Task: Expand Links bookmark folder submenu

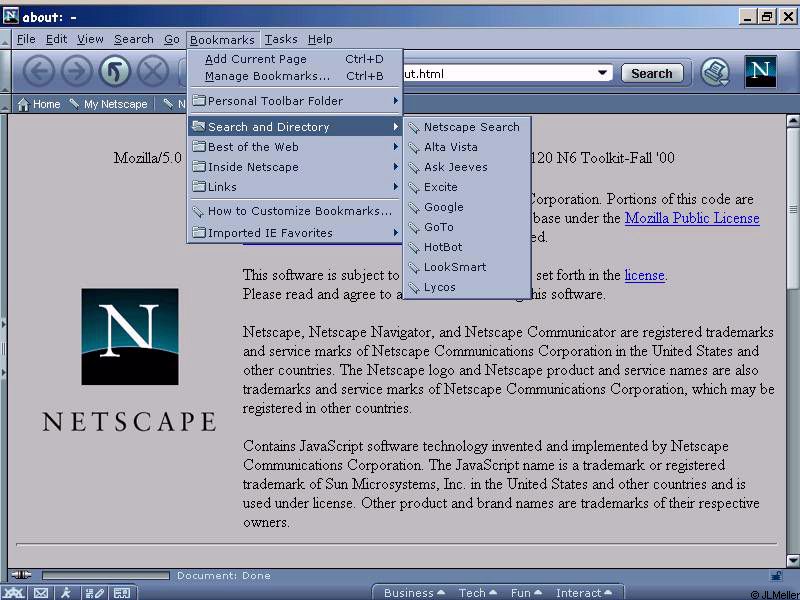Action: [x=295, y=187]
